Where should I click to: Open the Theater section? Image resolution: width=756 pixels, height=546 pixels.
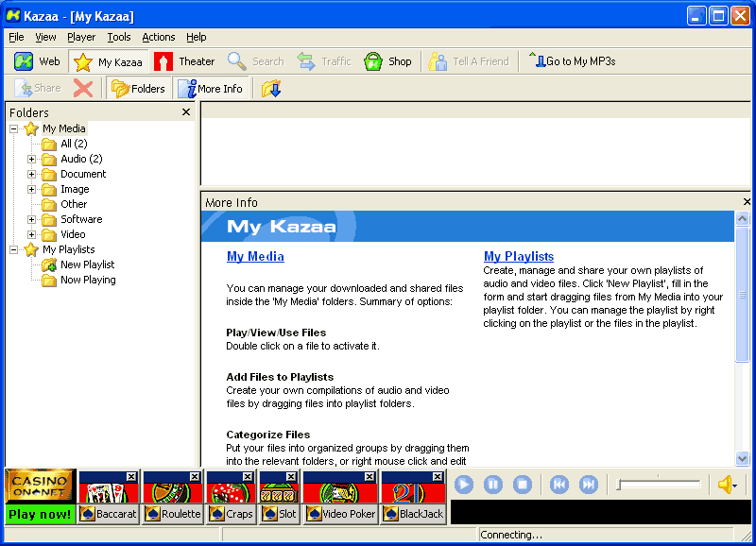[185, 61]
